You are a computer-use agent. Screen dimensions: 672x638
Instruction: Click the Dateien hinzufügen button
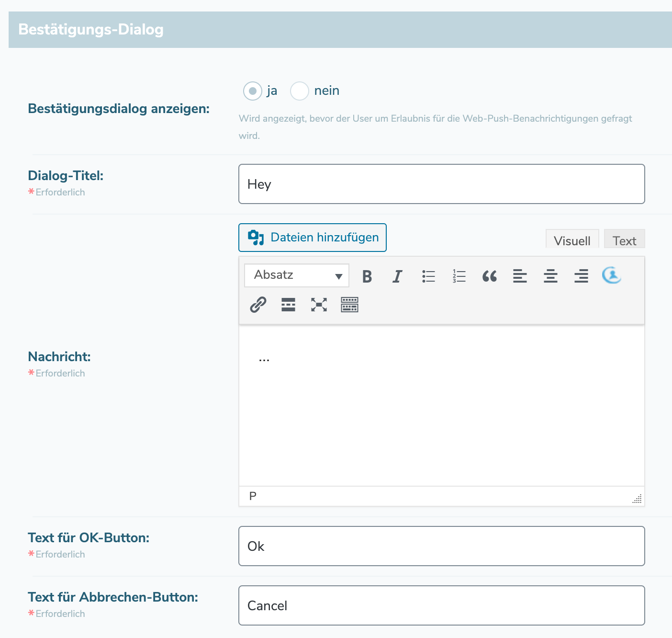pos(313,238)
